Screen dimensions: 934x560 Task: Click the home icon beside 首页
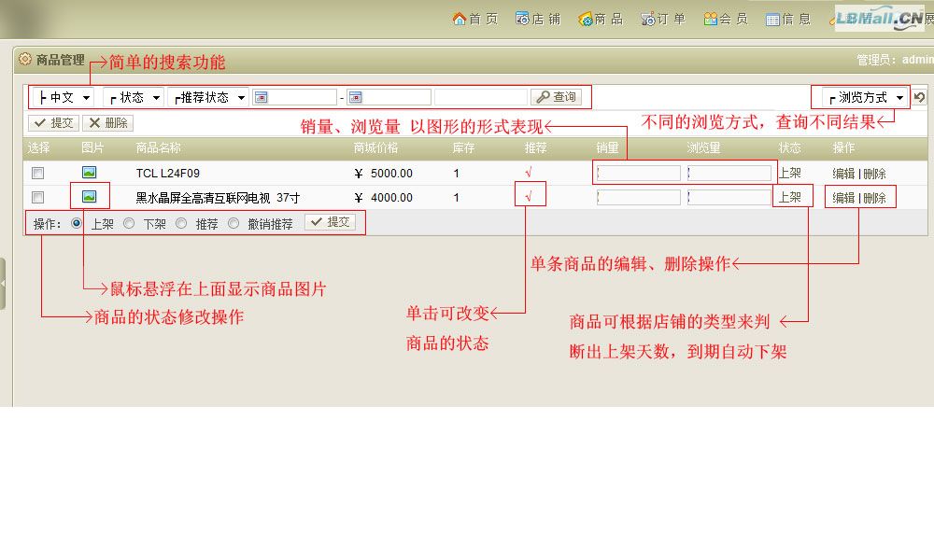click(460, 19)
